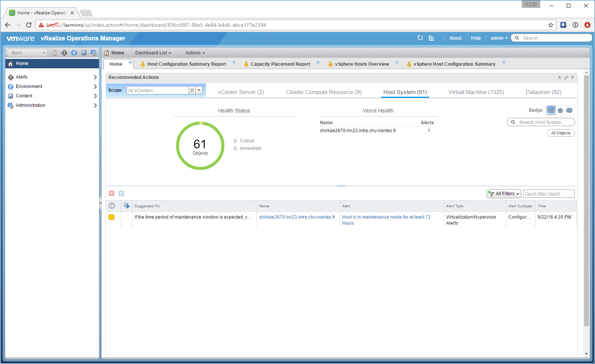Expand the All Filters dropdown

[504, 194]
